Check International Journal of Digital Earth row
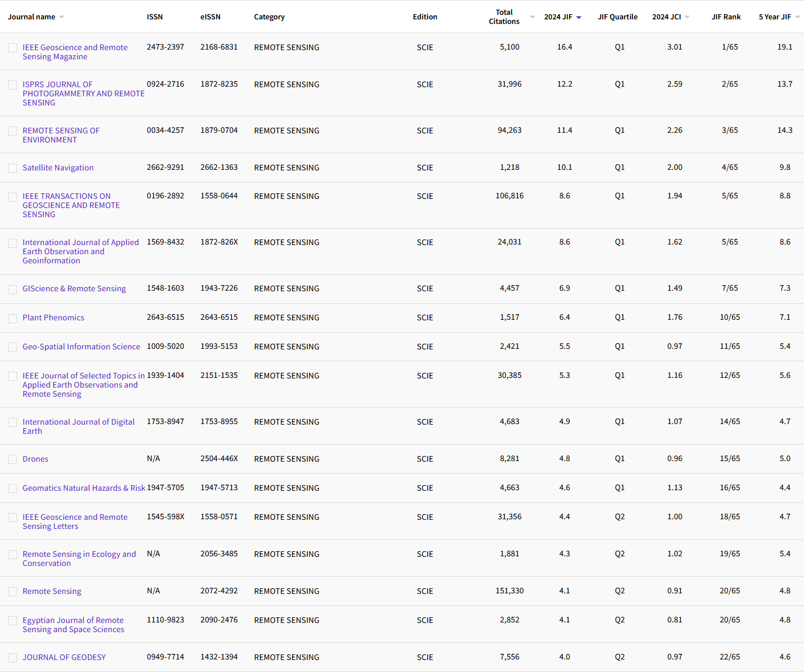 tap(13, 422)
